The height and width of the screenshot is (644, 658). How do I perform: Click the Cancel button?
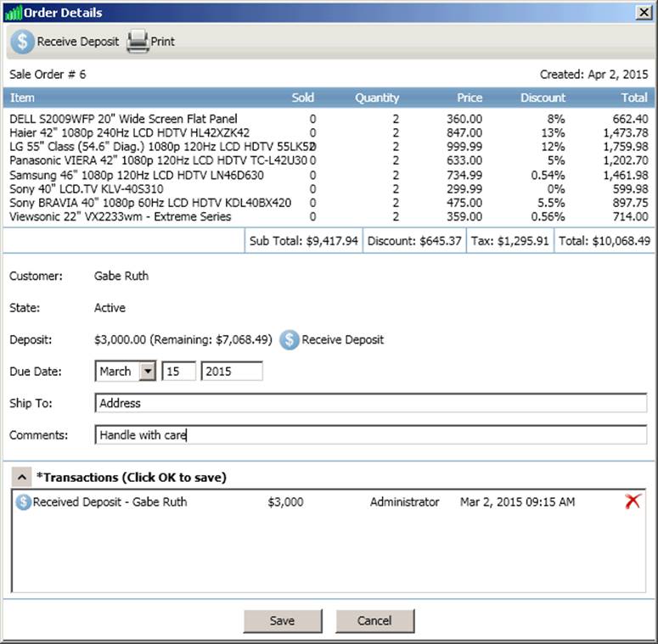coord(374,620)
